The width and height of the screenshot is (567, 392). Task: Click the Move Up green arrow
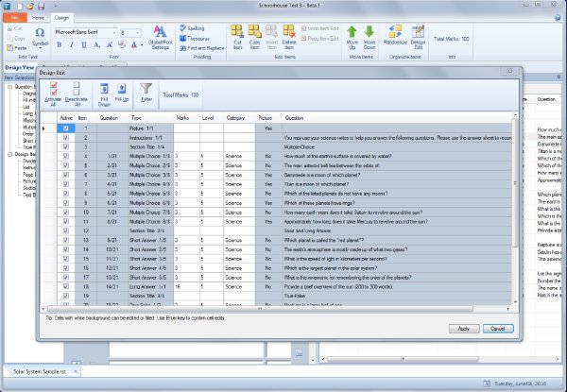tap(352, 32)
